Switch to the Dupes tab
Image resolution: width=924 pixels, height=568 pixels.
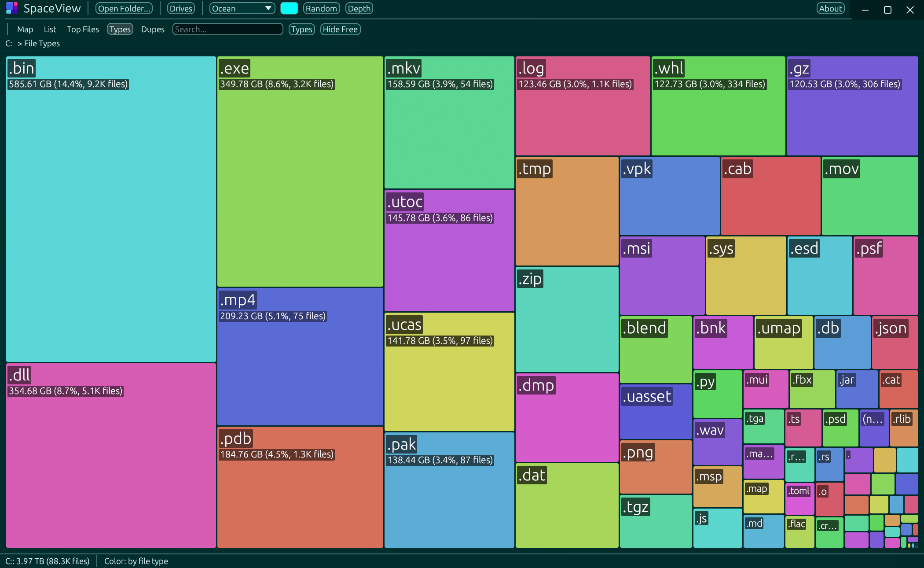tap(153, 29)
